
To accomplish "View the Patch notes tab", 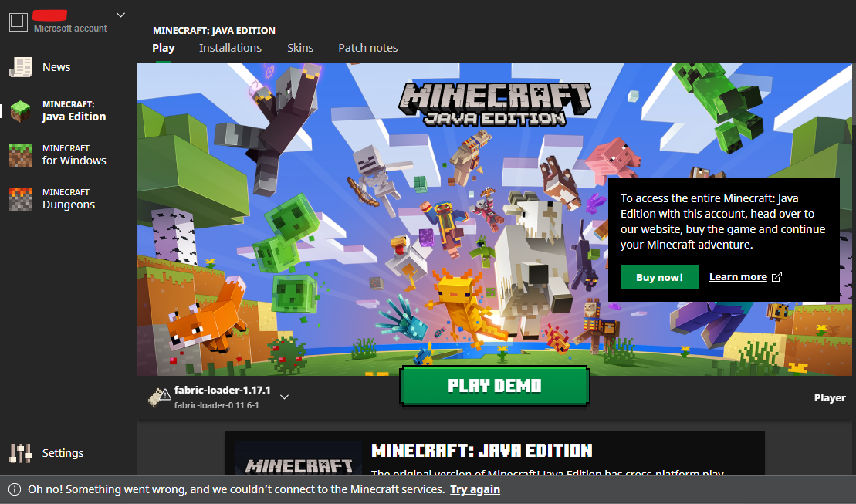I will (x=368, y=48).
